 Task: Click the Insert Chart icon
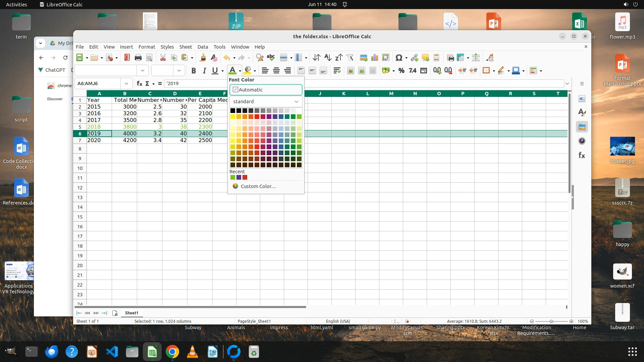375,58
